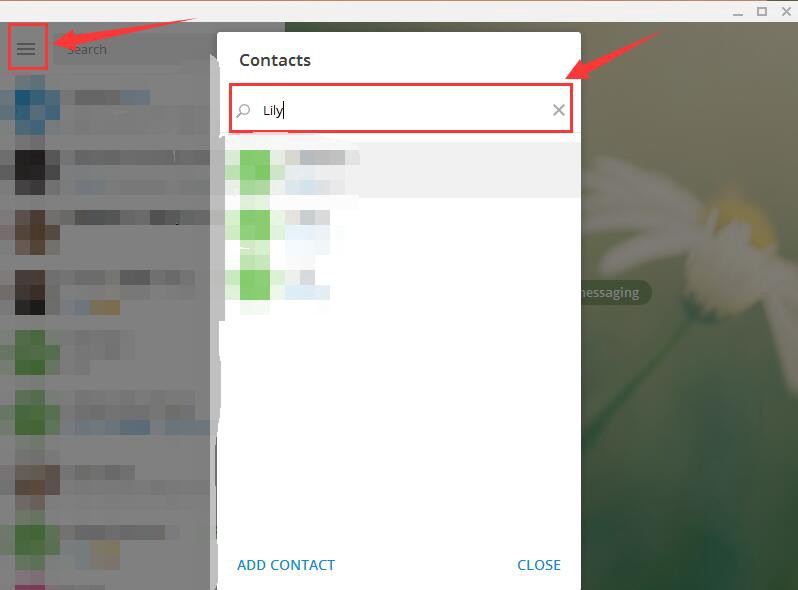Screen dimensions: 798x590
Task: Open the hamburger main menu
Action: [26, 49]
